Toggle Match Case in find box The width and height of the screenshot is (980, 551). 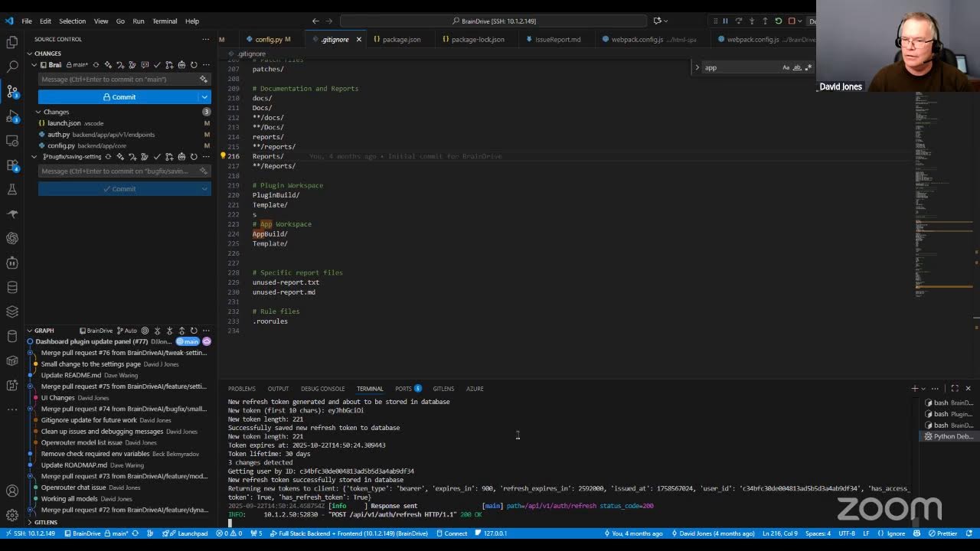click(x=786, y=67)
